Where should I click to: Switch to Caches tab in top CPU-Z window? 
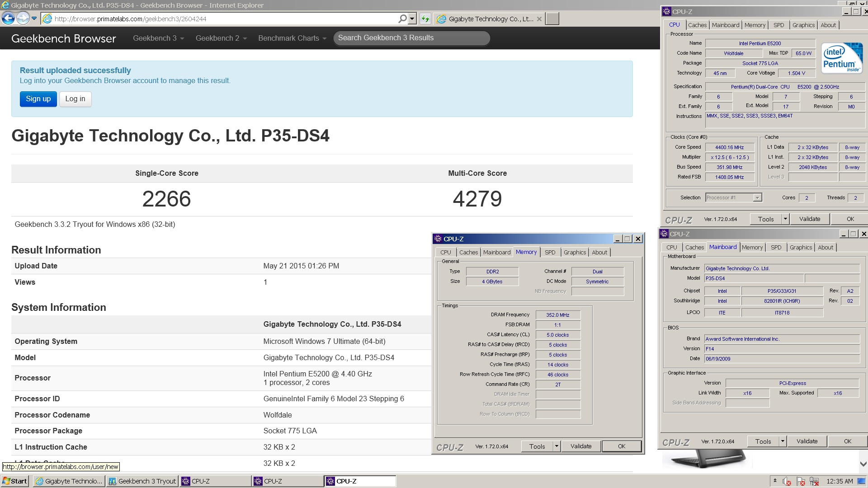[x=697, y=25]
